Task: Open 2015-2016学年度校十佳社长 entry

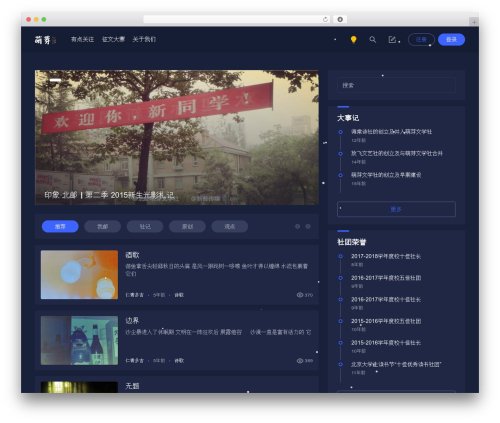Action: coord(386,343)
